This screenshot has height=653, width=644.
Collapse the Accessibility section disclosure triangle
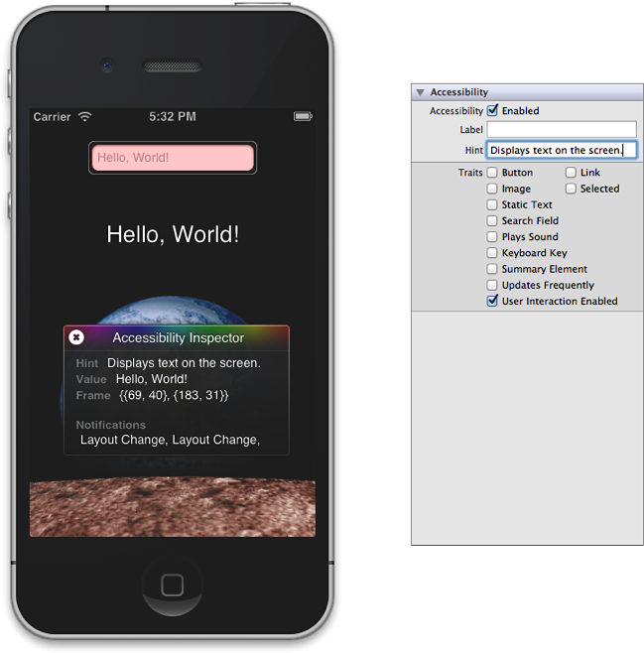[421, 92]
